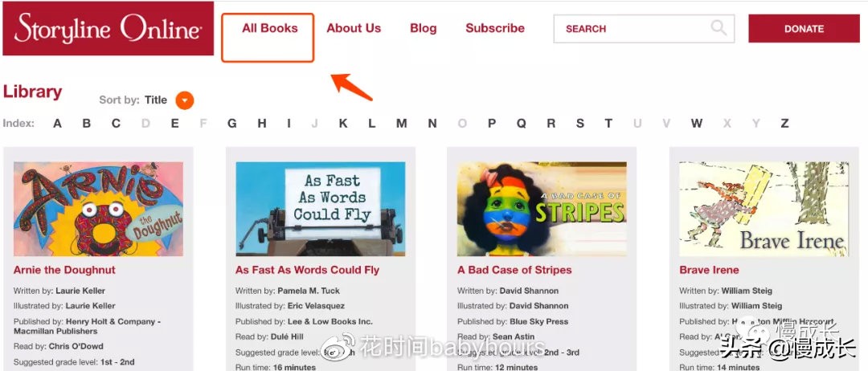Click the Donate button
868x371 pixels.
pyautogui.click(x=804, y=29)
